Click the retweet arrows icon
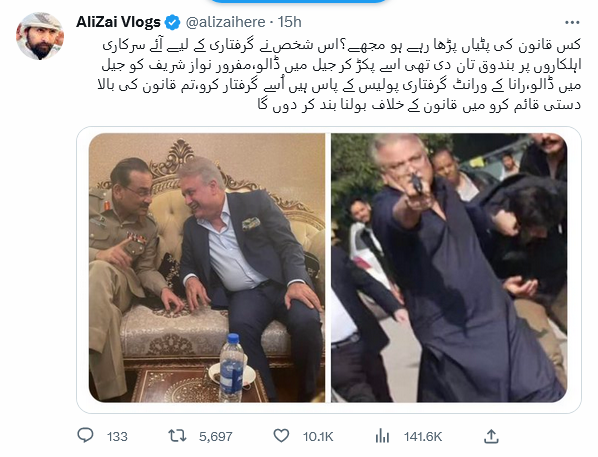Screen dimensions: 598x457 coord(177,436)
